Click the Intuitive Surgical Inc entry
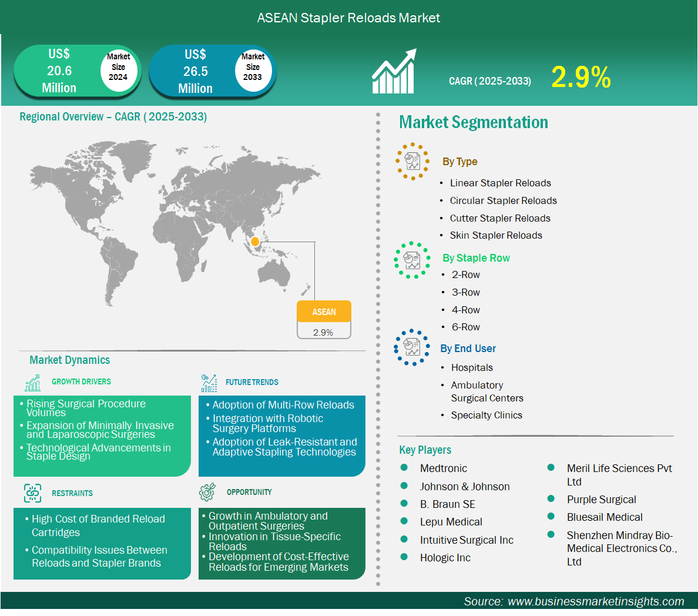 tap(467, 540)
